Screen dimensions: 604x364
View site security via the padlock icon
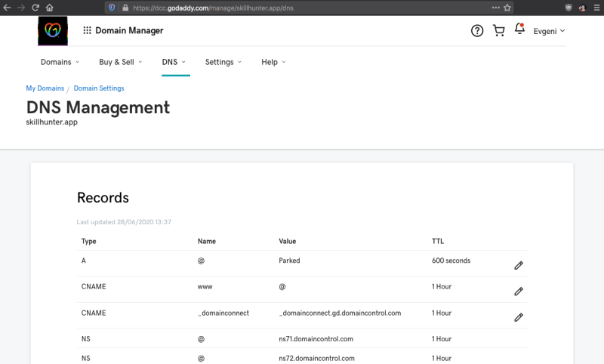tap(125, 8)
